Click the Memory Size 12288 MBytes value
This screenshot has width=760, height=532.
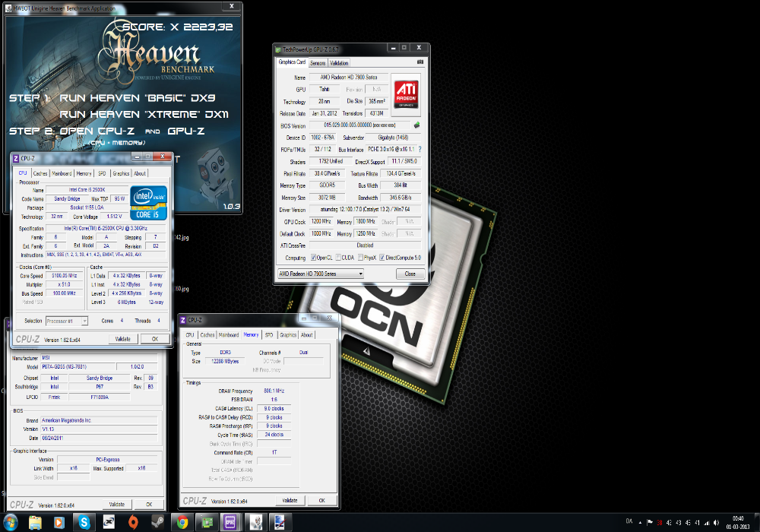click(225, 361)
